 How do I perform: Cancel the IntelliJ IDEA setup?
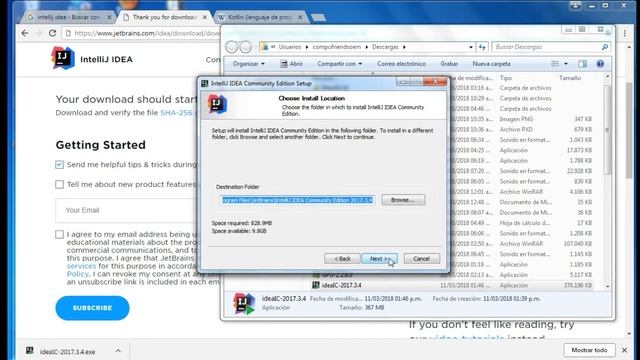pos(422,259)
